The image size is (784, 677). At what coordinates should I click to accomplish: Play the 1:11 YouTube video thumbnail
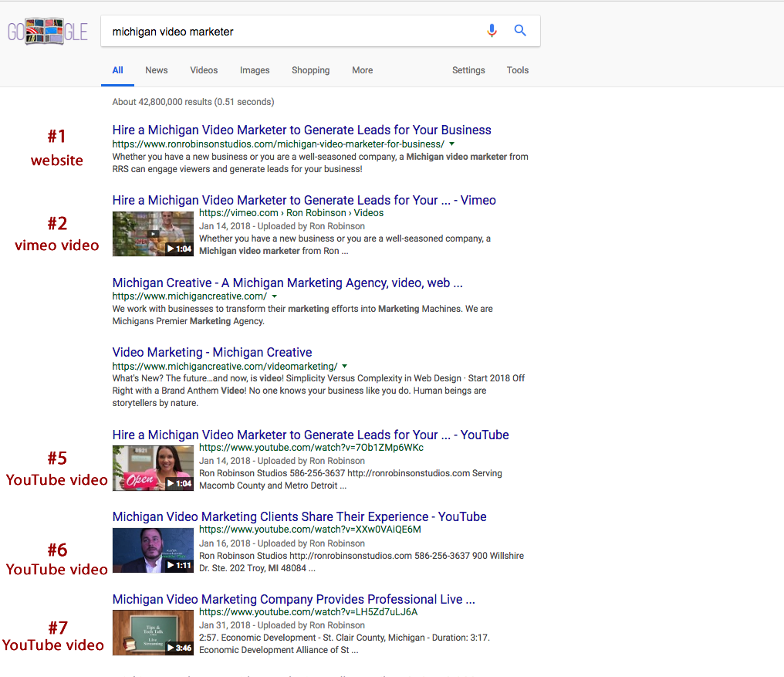point(153,550)
